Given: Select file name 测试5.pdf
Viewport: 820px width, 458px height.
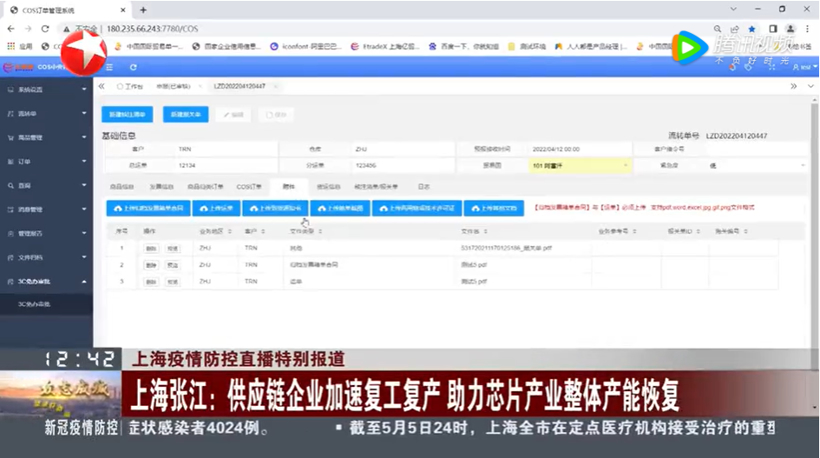Looking at the screenshot, I should click(474, 282).
